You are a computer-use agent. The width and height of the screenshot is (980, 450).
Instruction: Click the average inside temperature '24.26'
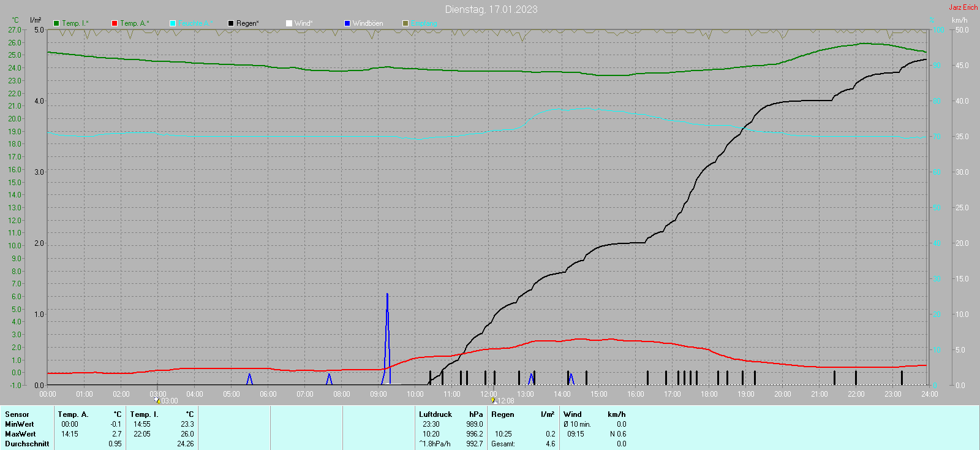pos(186,444)
